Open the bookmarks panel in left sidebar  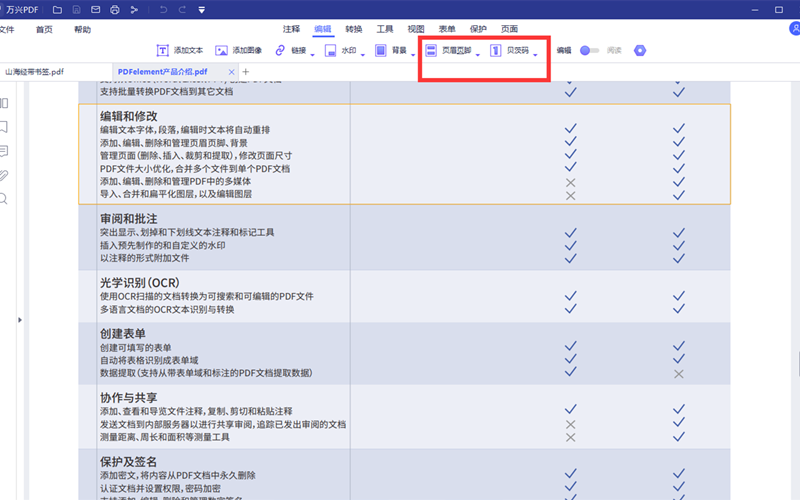[x=4, y=127]
